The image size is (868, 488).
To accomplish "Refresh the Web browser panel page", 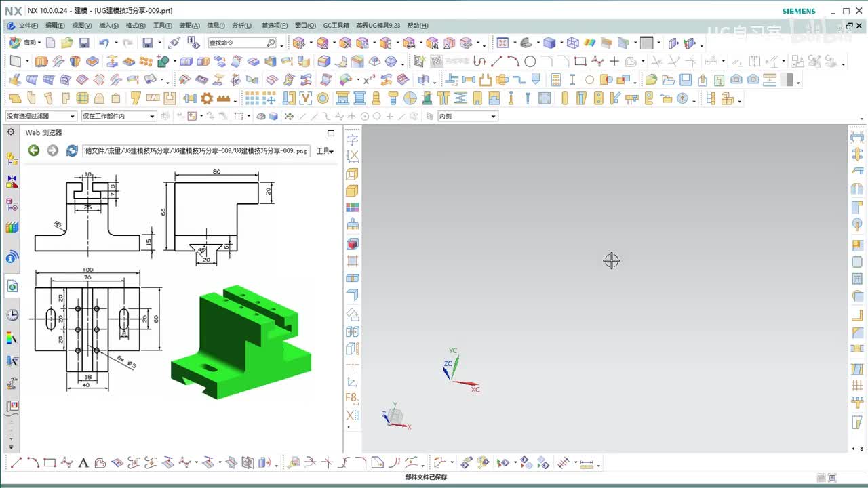I will [x=72, y=150].
